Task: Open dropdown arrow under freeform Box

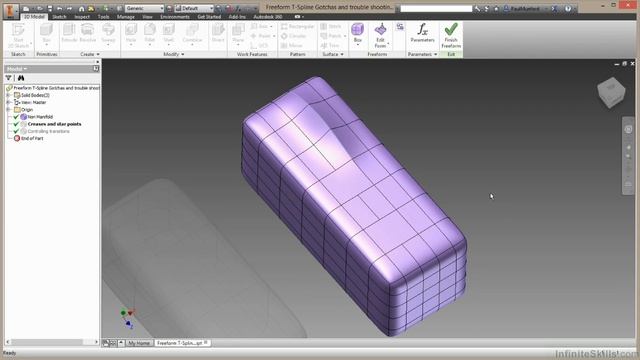Action: point(358,44)
